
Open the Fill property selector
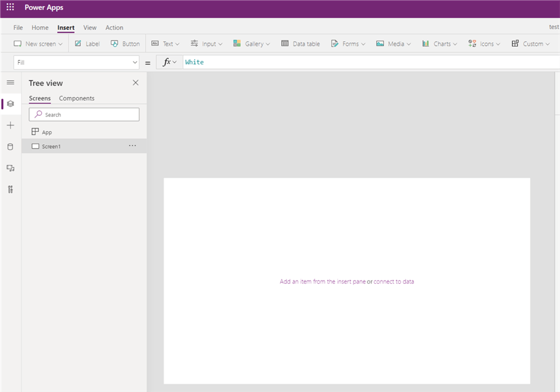coord(77,62)
